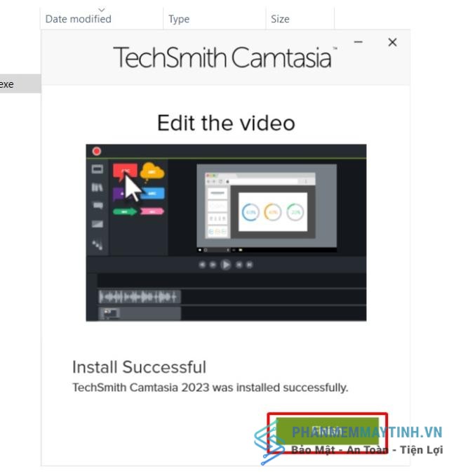
Task: Sort File Explorer list by Size column
Action: tap(300, 19)
